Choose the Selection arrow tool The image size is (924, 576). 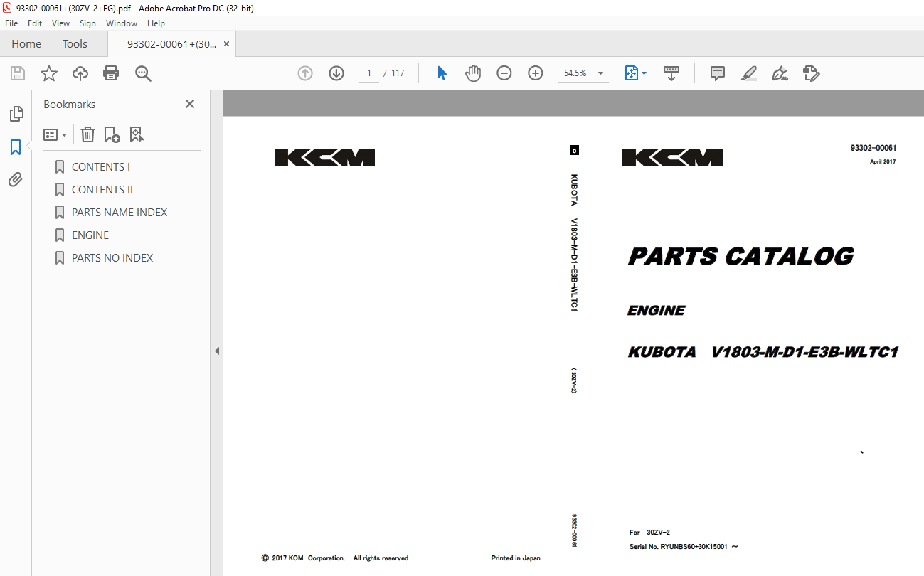pyautogui.click(x=442, y=73)
